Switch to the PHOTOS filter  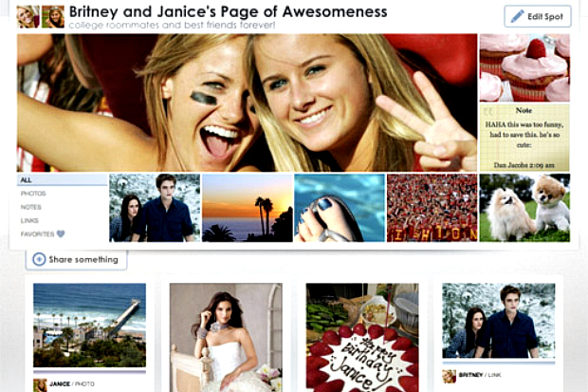(x=33, y=194)
